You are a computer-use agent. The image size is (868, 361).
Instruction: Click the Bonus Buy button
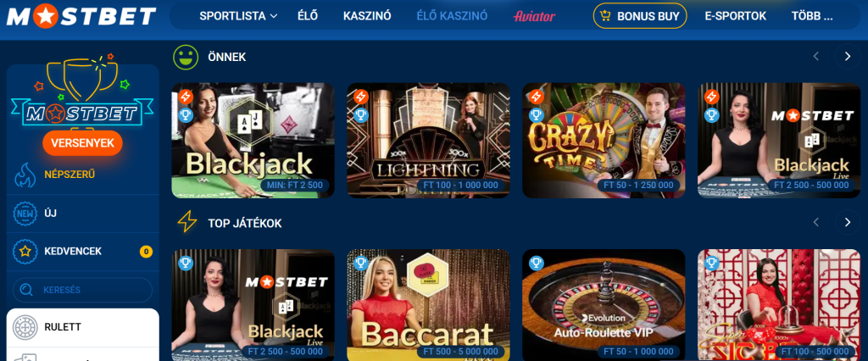click(x=640, y=16)
